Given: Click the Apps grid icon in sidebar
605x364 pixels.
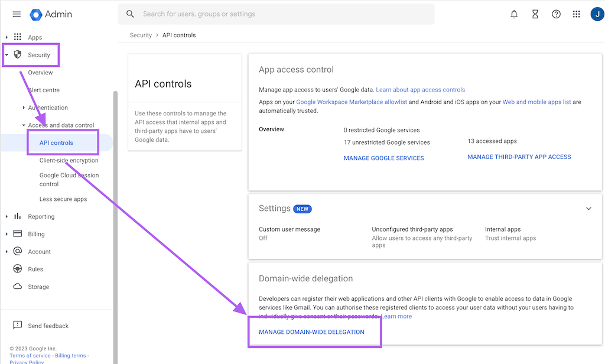Looking at the screenshot, I should pos(17,37).
